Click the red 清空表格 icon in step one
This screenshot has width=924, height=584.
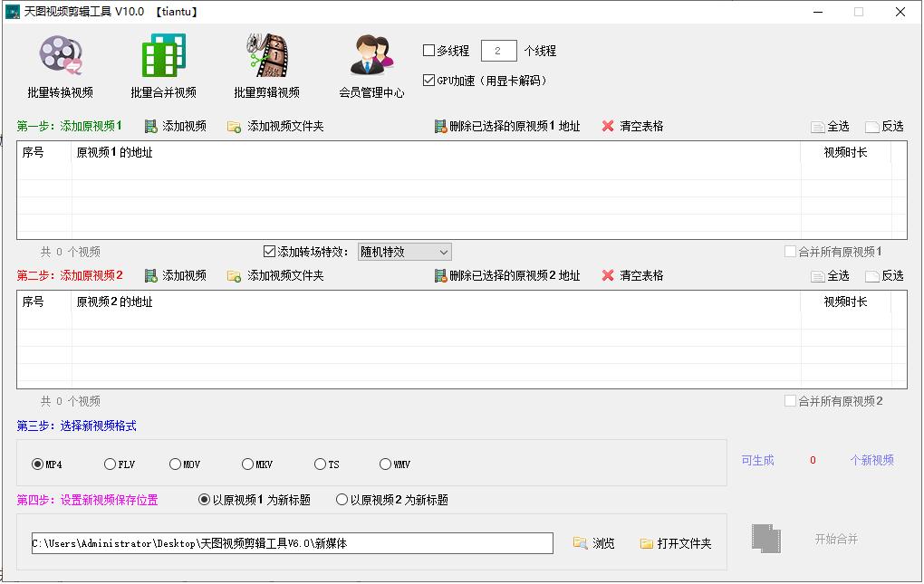tap(607, 125)
